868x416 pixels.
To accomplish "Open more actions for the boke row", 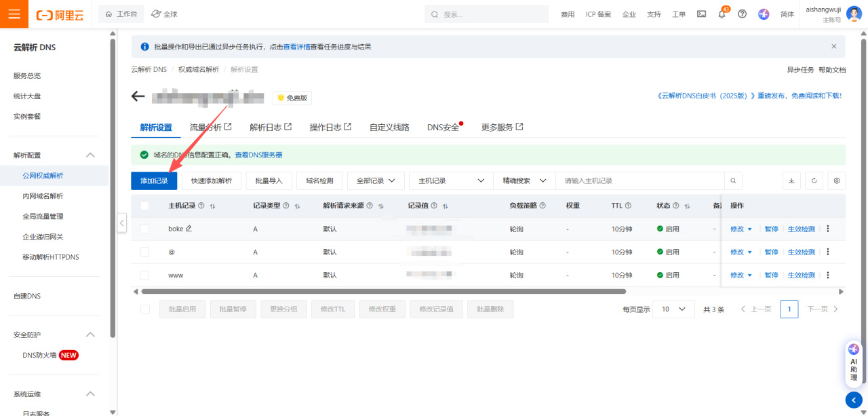I will click(x=828, y=229).
